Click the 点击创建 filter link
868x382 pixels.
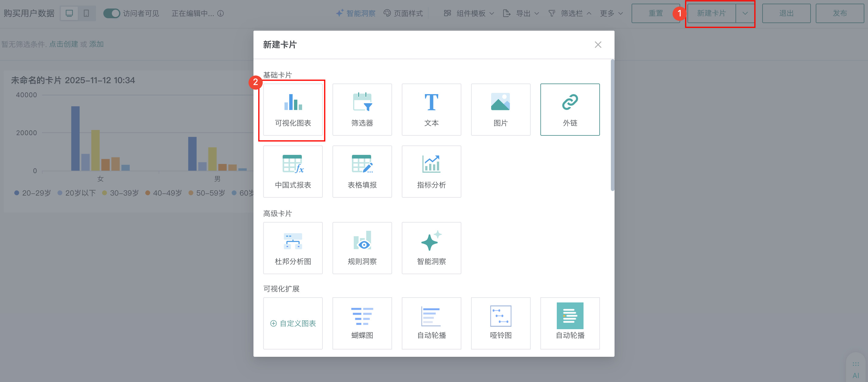point(63,44)
